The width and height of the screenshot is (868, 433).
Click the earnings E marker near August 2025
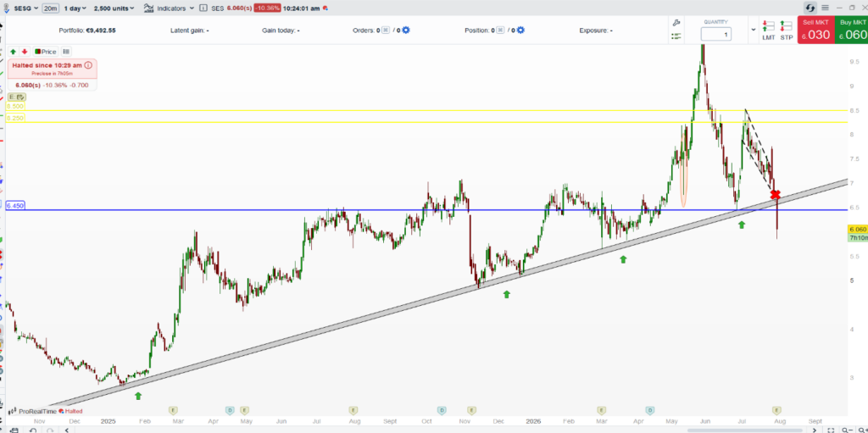click(353, 410)
